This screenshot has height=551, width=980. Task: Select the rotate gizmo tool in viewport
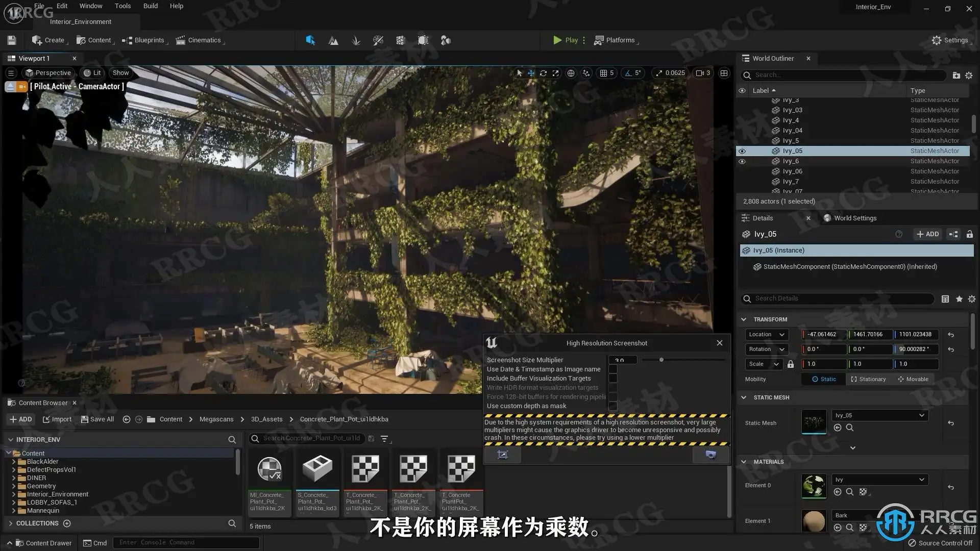click(543, 73)
